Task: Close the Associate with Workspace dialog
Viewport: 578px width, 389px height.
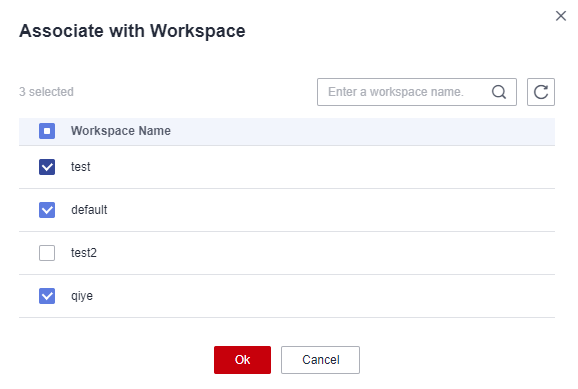Action: pos(561,16)
